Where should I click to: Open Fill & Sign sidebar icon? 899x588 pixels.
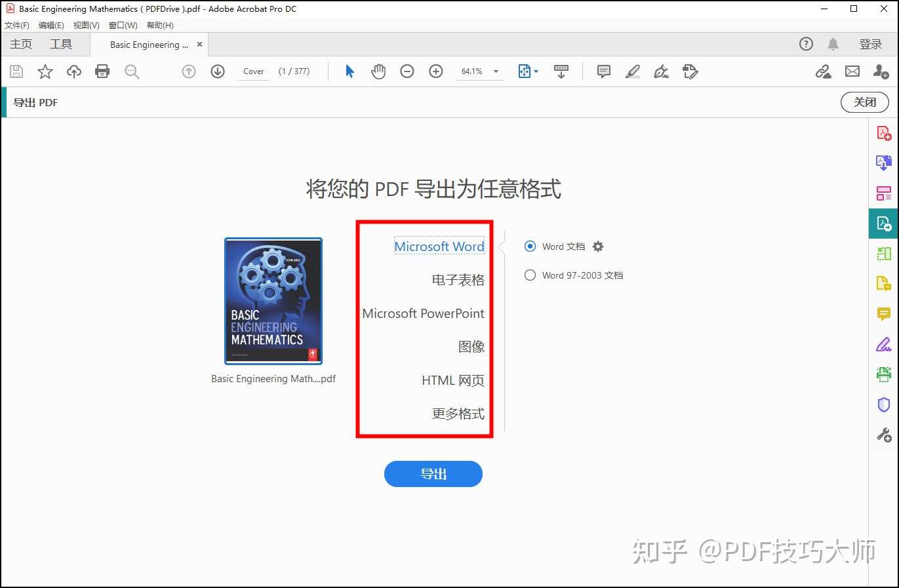pyautogui.click(x=884, y=344)
